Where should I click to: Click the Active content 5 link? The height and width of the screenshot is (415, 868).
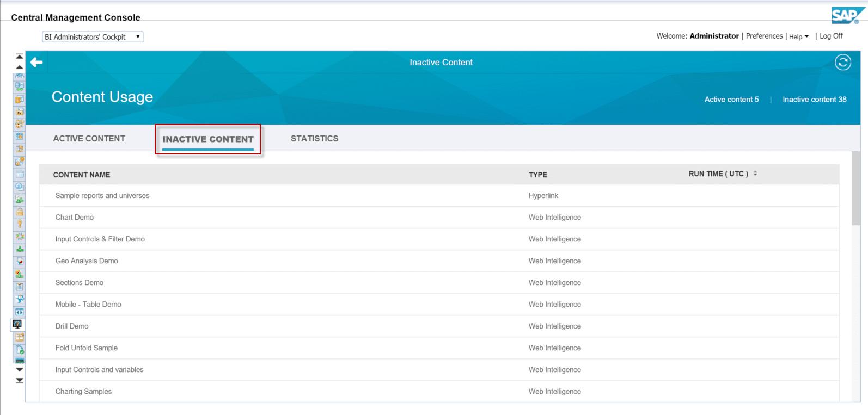(731, 100)
